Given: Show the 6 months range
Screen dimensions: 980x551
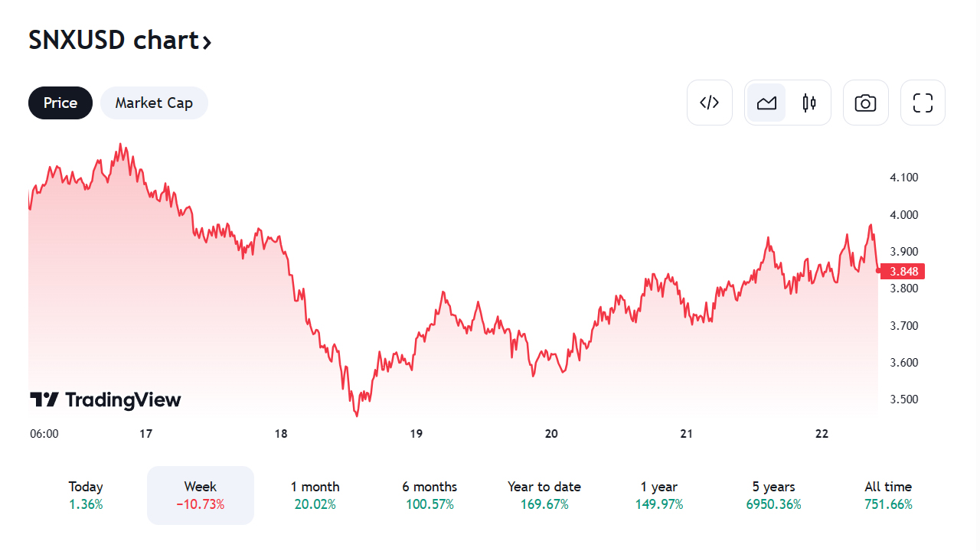Looking at the screenshot, I should coord(430,495).
